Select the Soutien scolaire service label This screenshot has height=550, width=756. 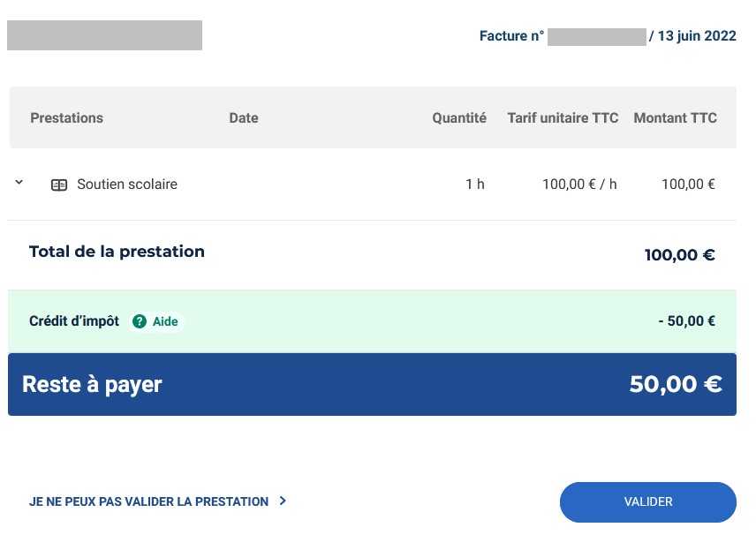127,185
